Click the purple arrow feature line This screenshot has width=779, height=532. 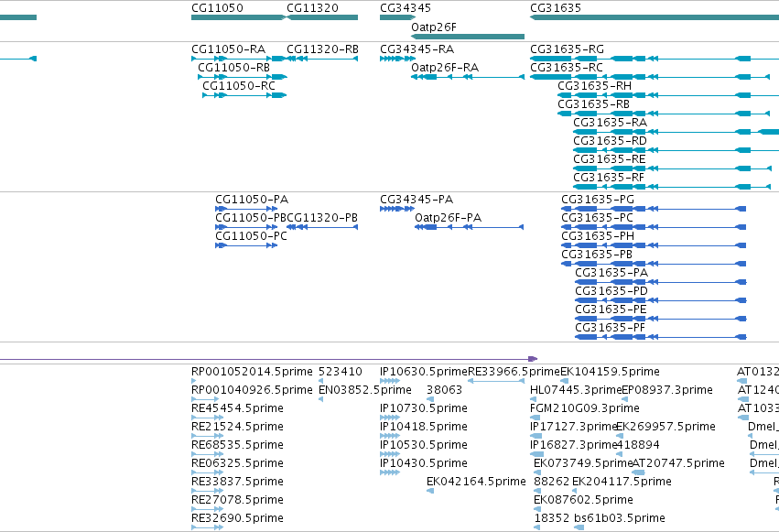point(268,359)
